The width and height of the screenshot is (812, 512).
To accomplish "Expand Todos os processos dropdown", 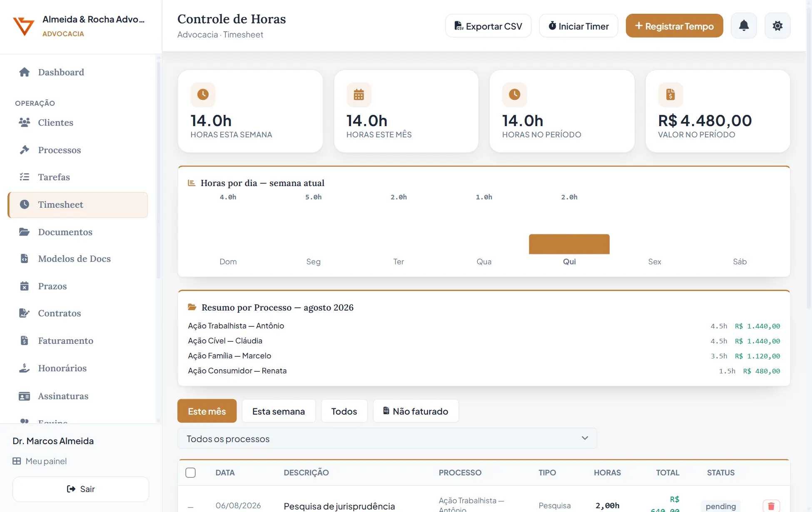I will [387, 439].
